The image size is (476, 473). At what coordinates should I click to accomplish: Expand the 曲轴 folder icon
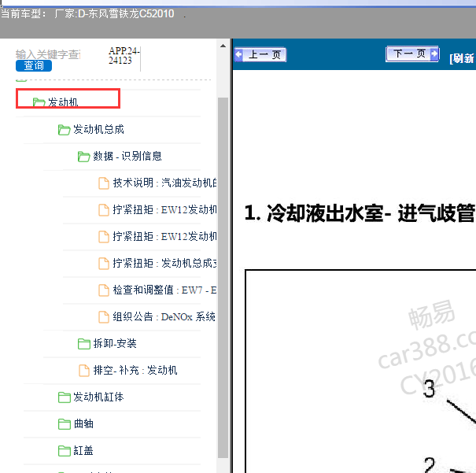pyautogui.click(x=64, y=424)
